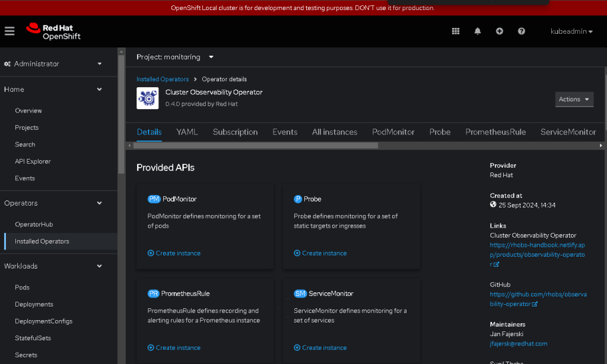Open the PodMonitor tab
The width and height of the screenshot is (607, 364).
(x=393, y=132)
